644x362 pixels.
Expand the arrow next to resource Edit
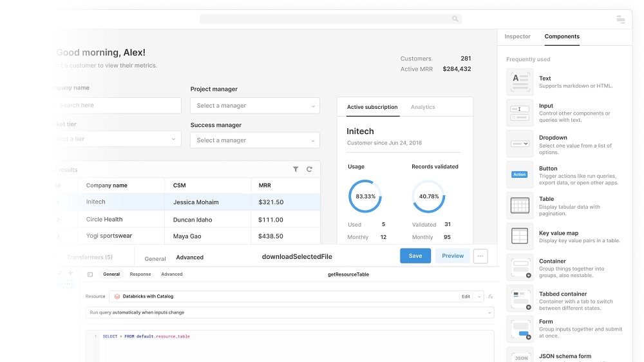pos(479,297)
